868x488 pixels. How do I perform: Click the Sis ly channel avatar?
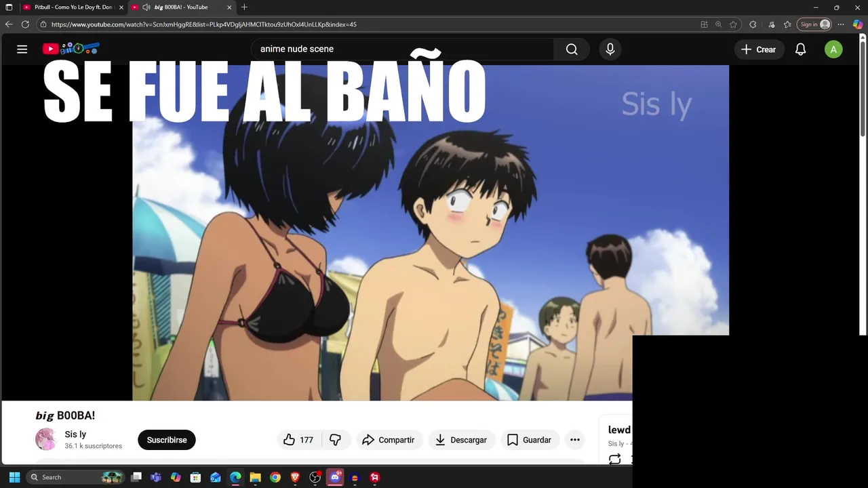[x=46, y=439]
